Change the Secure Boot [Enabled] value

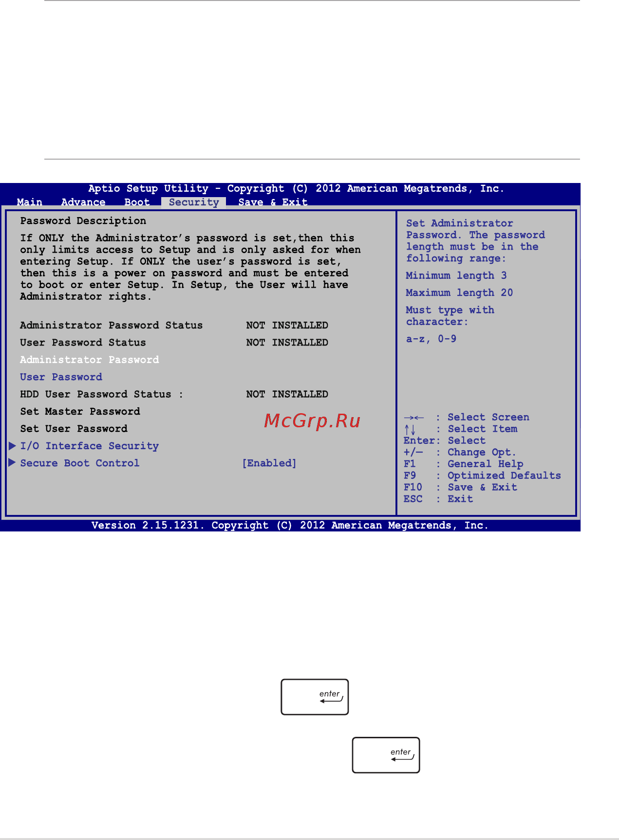269,463
